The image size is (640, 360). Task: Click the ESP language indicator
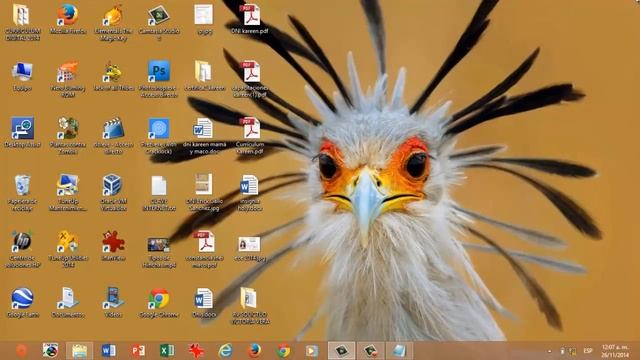(x=588, y=351)
